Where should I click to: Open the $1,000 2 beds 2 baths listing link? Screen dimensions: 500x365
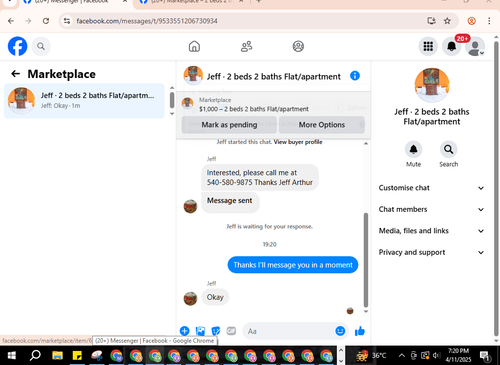tap(254, 109)
